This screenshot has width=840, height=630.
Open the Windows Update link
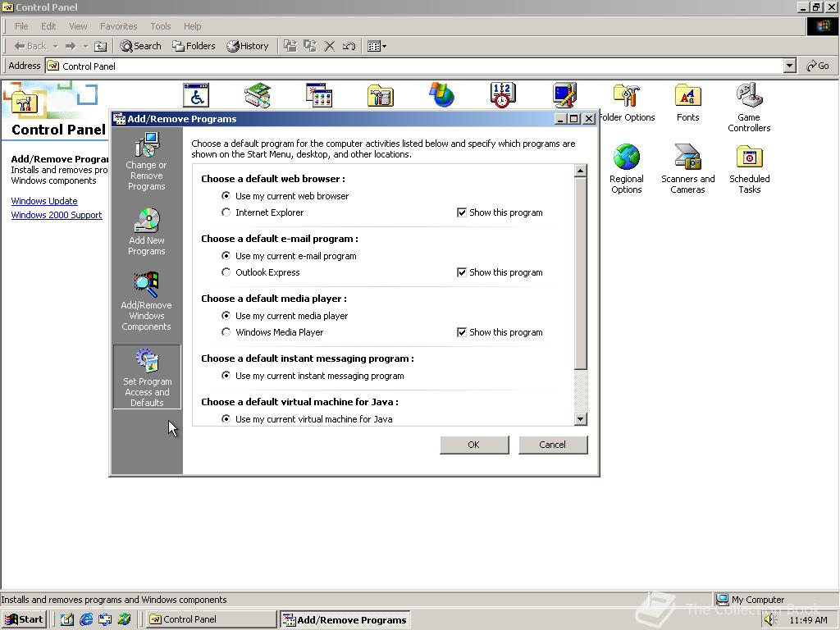[44, 201]
